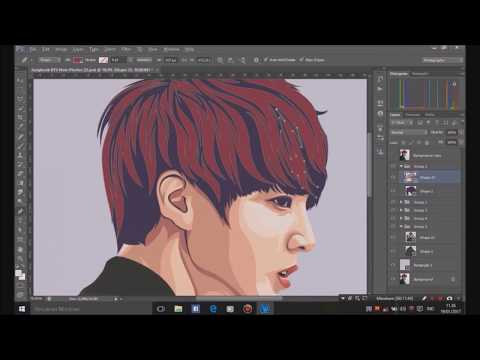Select the Zoom tool
Viewport: 480px width, 360px height.
pyautogui.click(x=20, y=258)
